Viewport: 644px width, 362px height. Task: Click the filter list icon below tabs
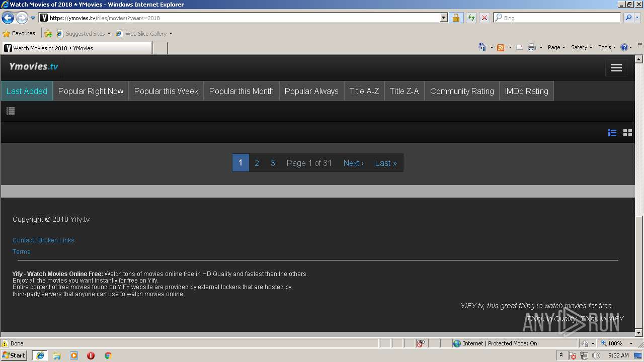pyautogui.click(x=11, y=111)
